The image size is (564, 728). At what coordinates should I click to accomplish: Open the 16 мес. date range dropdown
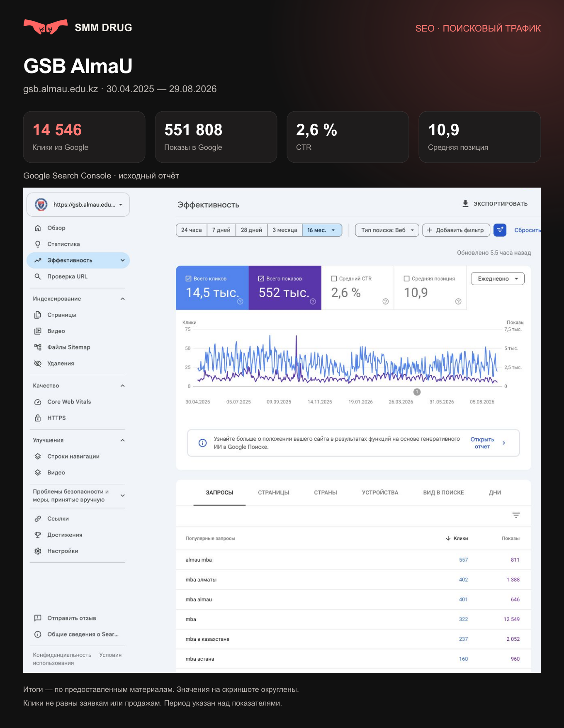(x=322, y=230)
